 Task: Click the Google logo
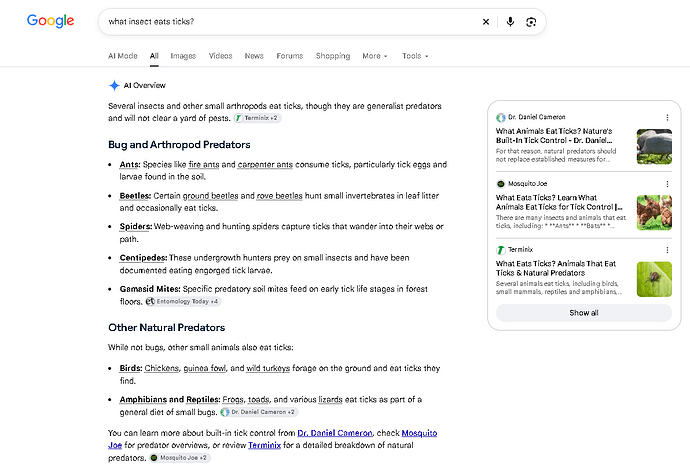click(x=50, y=21)
